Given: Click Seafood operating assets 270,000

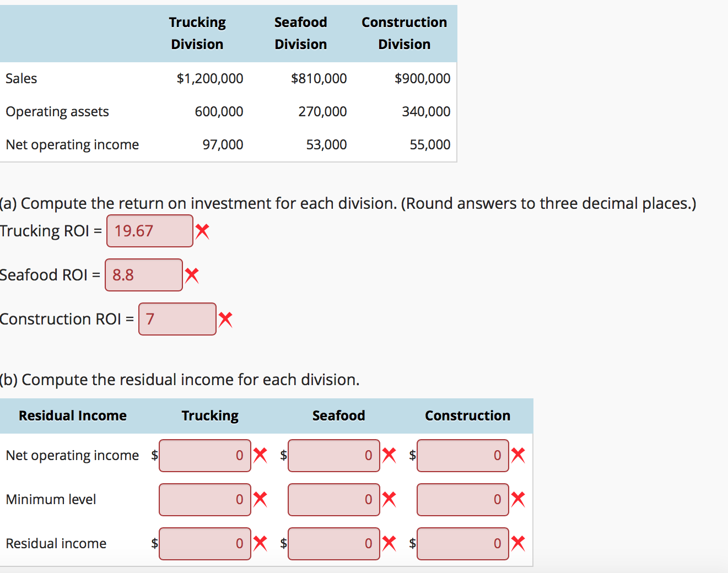Looking at the screenshot, I should click(x=323, y=112).
